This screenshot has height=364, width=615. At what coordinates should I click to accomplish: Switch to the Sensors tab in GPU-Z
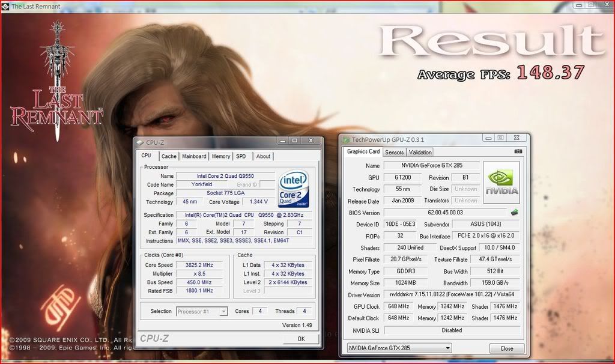pos(394,153)
